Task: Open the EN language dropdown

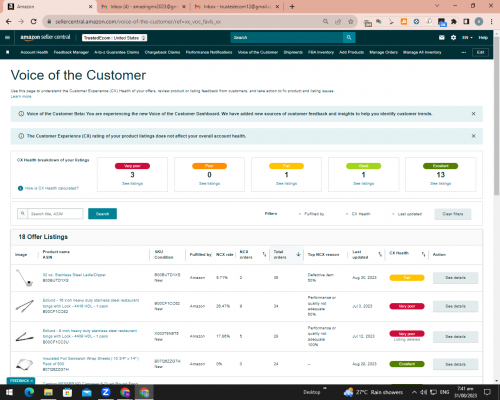Action: tap(467, 38)
